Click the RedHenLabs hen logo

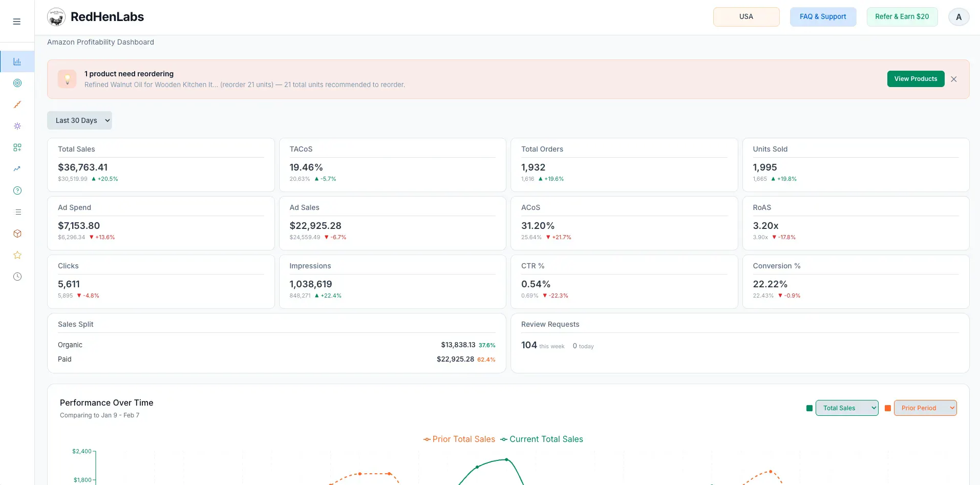(56, 17)
